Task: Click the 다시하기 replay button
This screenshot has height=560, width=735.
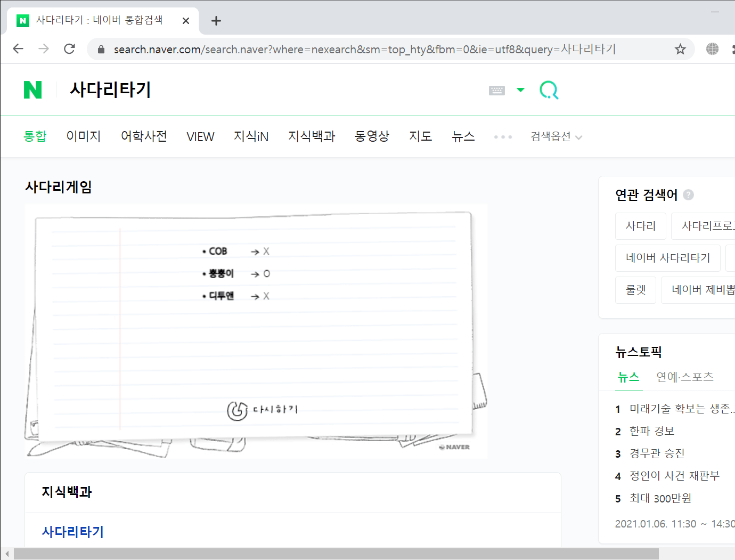Action: pyautogui.click(x=263, y=410)
